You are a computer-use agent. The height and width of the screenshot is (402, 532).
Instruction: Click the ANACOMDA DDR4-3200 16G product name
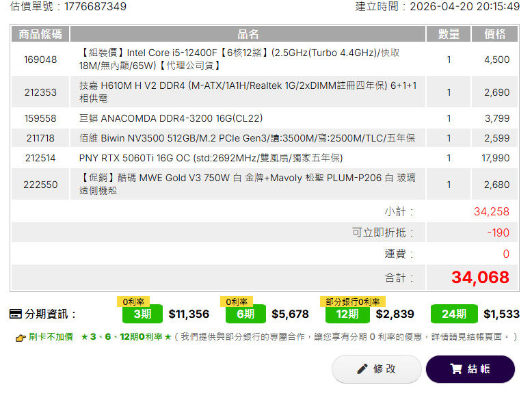171,118
